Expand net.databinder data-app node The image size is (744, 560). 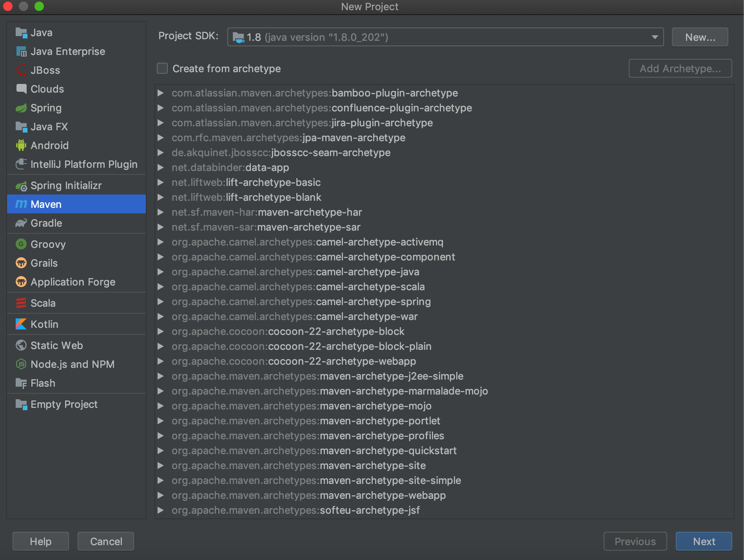pyautogui.click(x=160, y=167)
